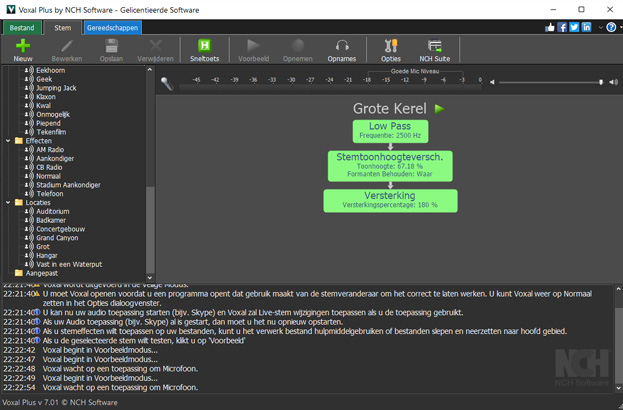Viewport: 623px width, 410px height.
Task: Click voice list scroll down arrow
Action: [x=150, y=278]
